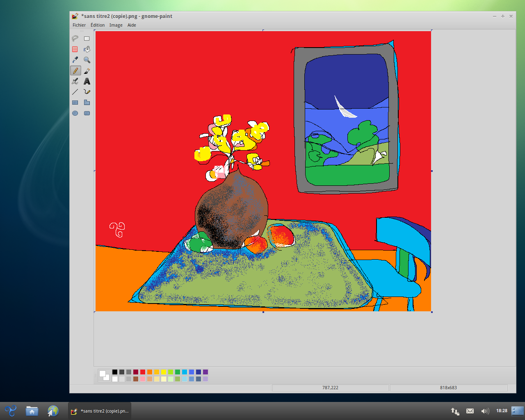Choose the straight Line tool
Viewport: 525px width, 420px height.
(x=75, y=92)
